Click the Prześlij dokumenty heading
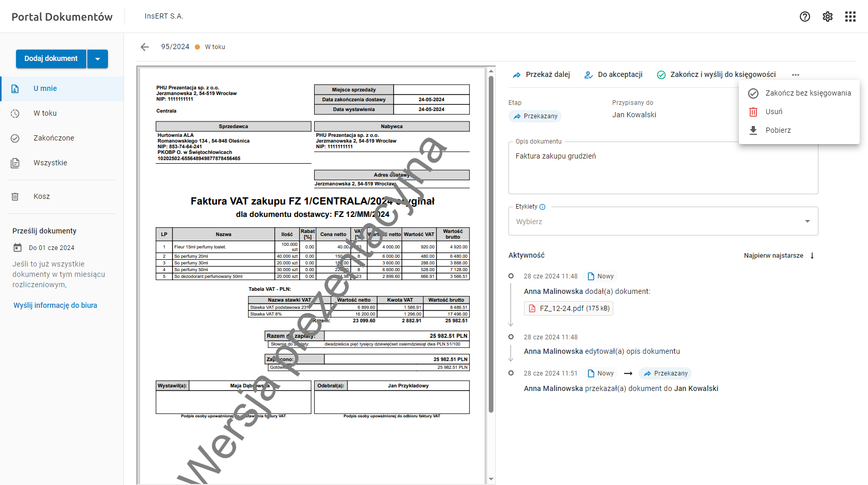Image resolution: width=868 pixels, height=485 pixels. [44, 231]
